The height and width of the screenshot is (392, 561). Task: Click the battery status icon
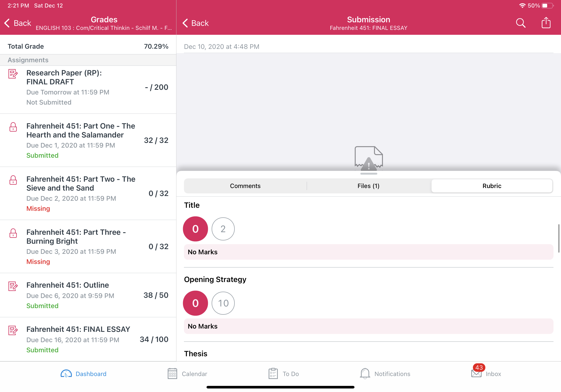(548, 5)
